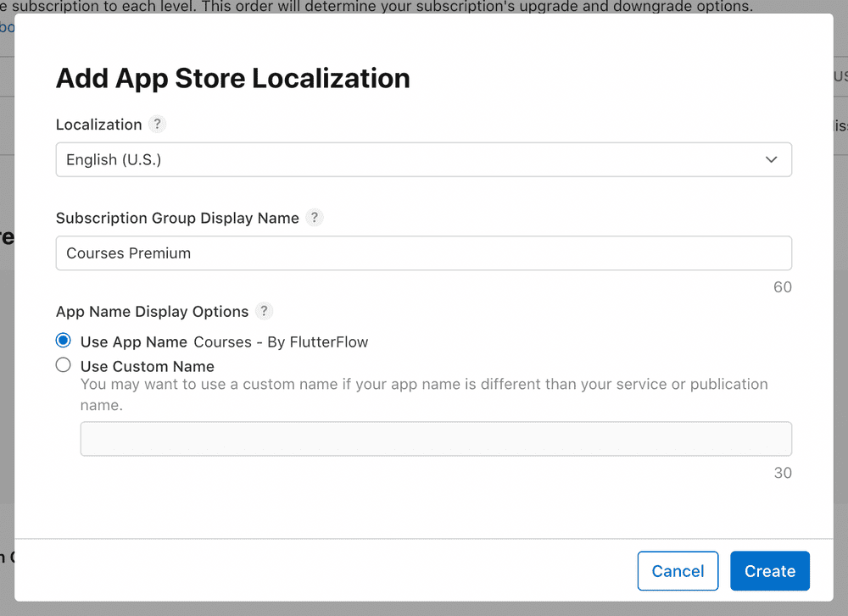The width and height of the screenshot is (848, 616).
Task: Select the Use App Name radio button
Action: (x=63, y=341)
